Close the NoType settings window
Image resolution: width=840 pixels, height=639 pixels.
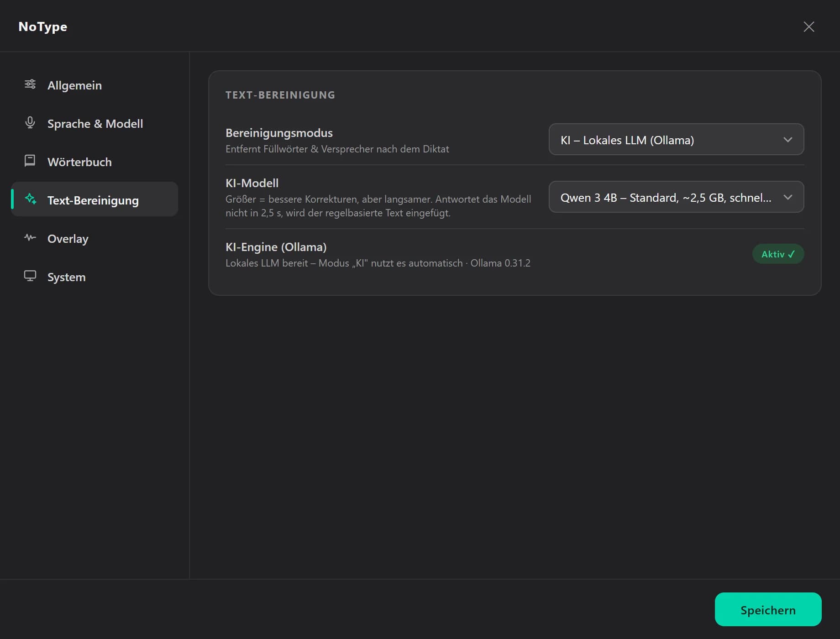pos(809,26)
